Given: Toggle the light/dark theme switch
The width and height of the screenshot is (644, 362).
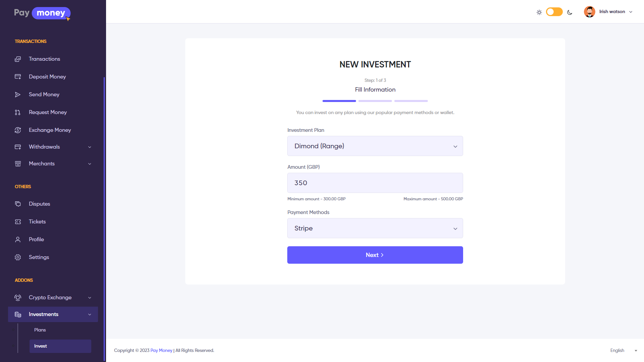Looking at the screenshot, I should (554, 12).
